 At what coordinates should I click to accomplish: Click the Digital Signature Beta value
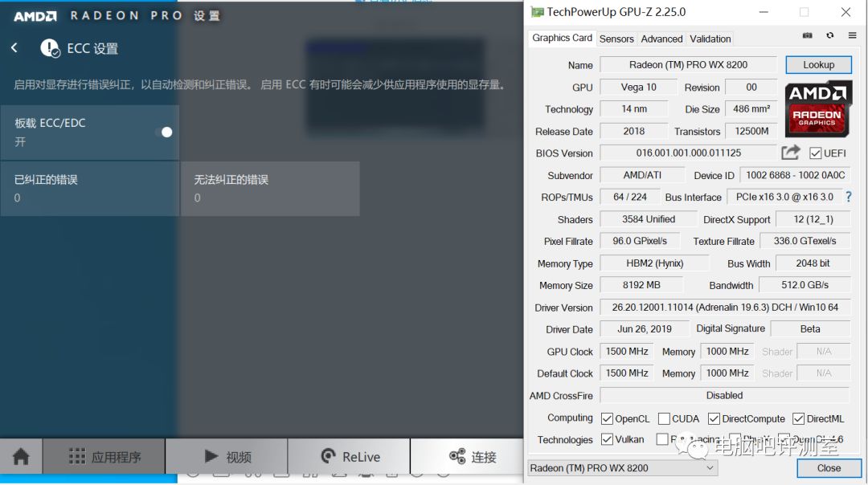click(x=810, y=329)
